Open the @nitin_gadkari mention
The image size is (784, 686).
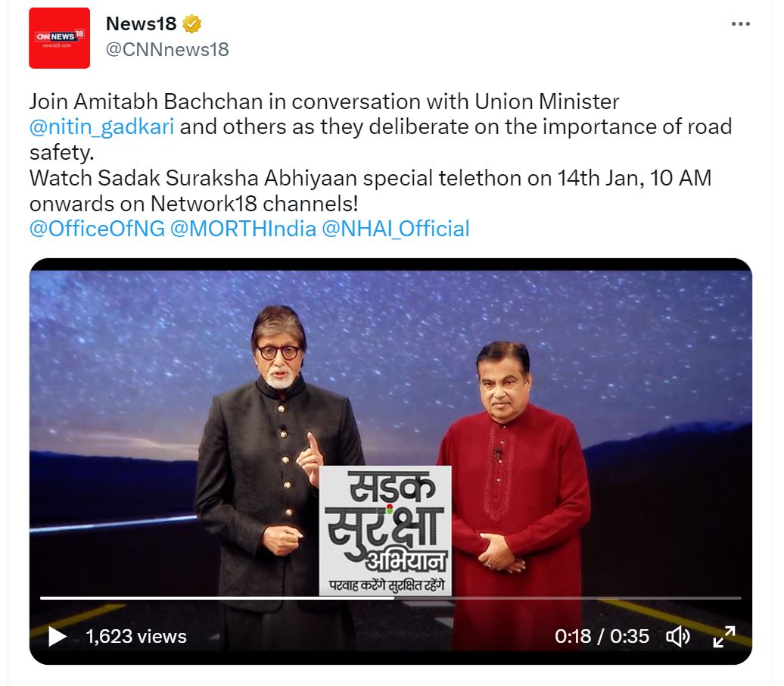(x=102, y=127)
